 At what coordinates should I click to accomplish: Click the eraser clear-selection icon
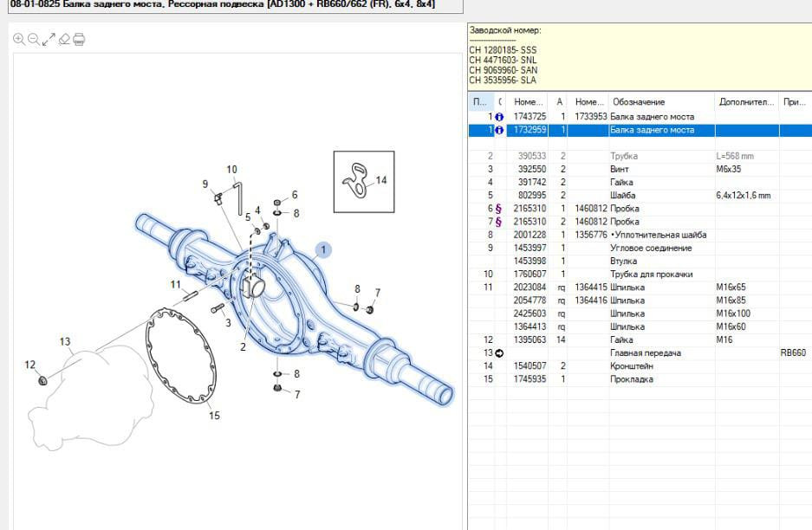click(64, 39)
